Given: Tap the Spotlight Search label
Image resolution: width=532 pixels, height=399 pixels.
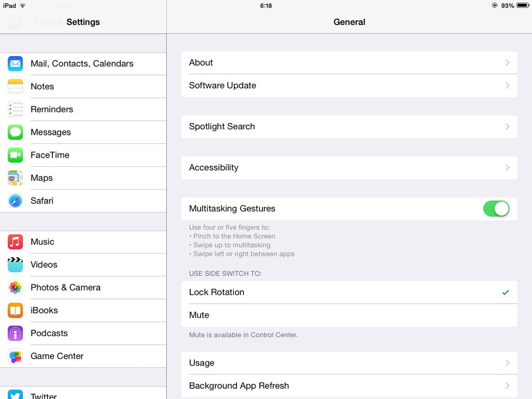Looking at the screenshot, I should coord(222,127).
